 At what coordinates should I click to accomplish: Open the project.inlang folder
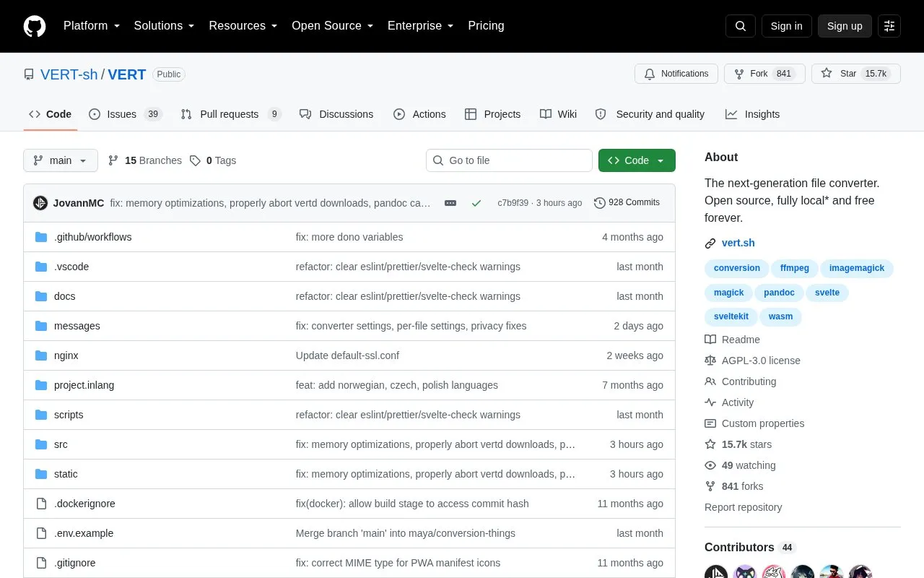(84, 385)
